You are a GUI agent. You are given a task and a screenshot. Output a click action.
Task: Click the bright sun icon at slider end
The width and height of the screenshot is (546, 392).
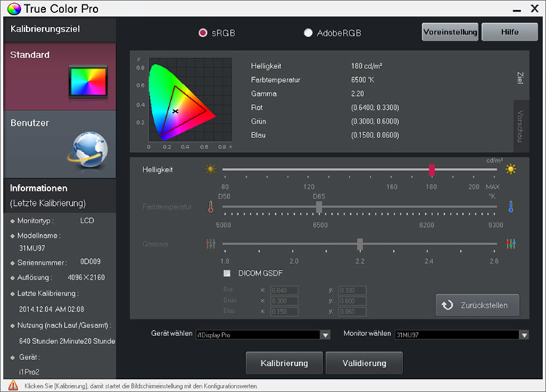511,169
